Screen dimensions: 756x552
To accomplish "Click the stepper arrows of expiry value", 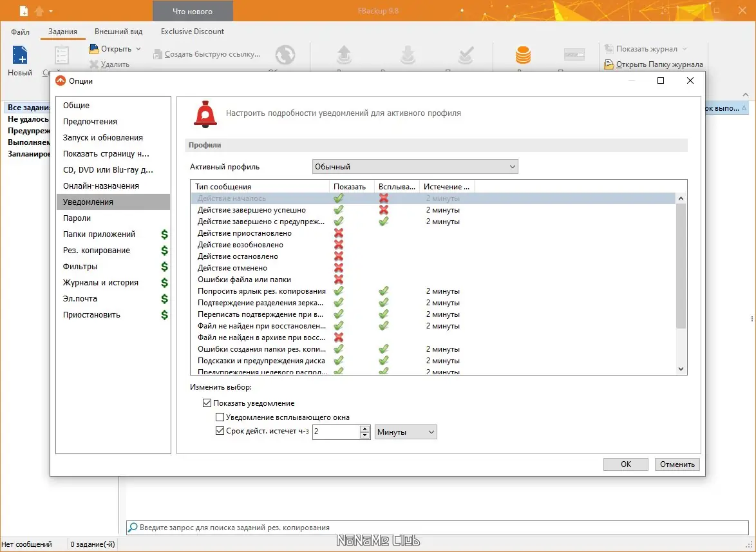I will pos(365,432).
